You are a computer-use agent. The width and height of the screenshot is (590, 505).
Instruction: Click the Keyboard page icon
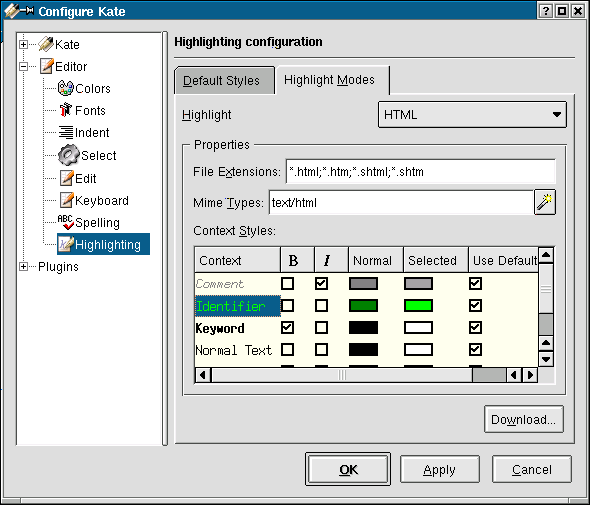(66, 200)
